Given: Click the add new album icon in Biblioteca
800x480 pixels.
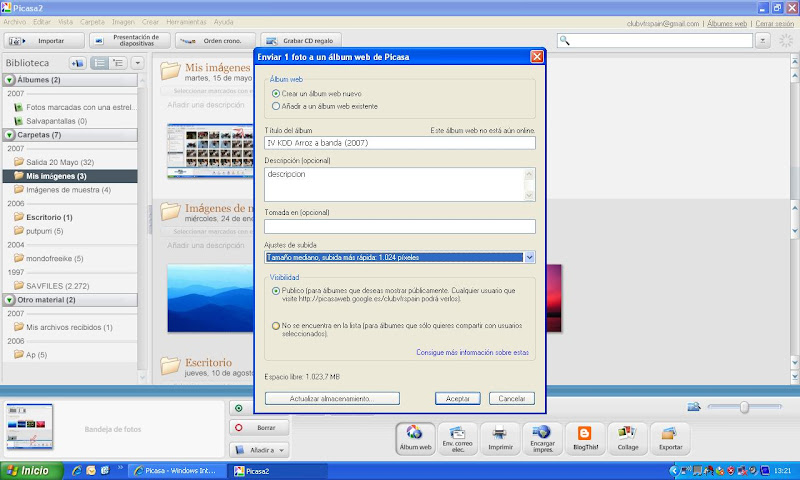Looking at the screenshot, I should 78,63.
